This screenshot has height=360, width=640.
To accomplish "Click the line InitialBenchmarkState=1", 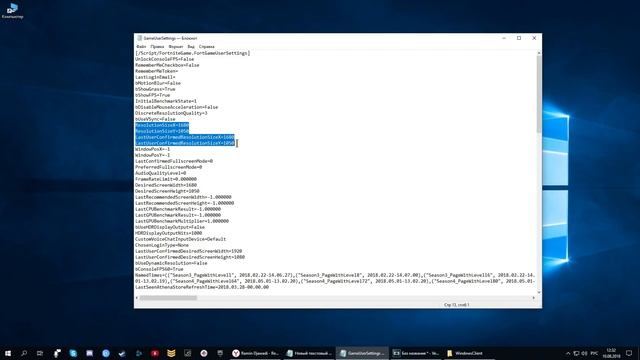I will (x=166, y=101).
